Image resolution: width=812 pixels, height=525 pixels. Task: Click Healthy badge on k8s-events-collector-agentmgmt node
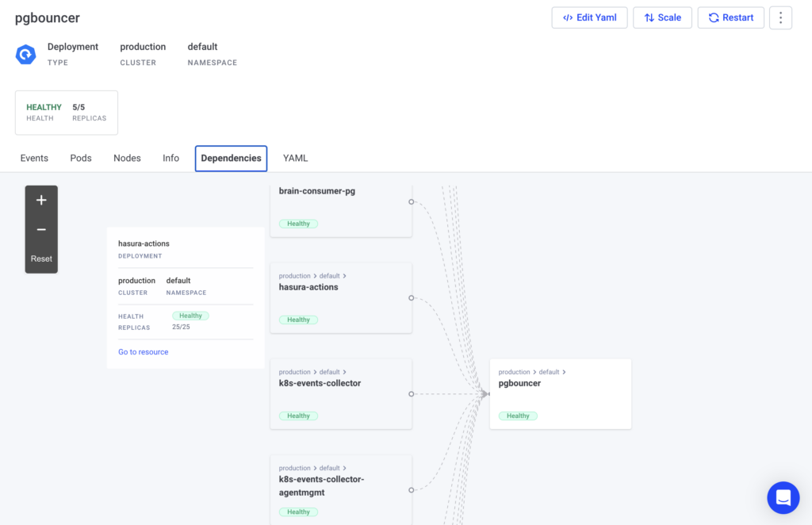tap(298, 512)
